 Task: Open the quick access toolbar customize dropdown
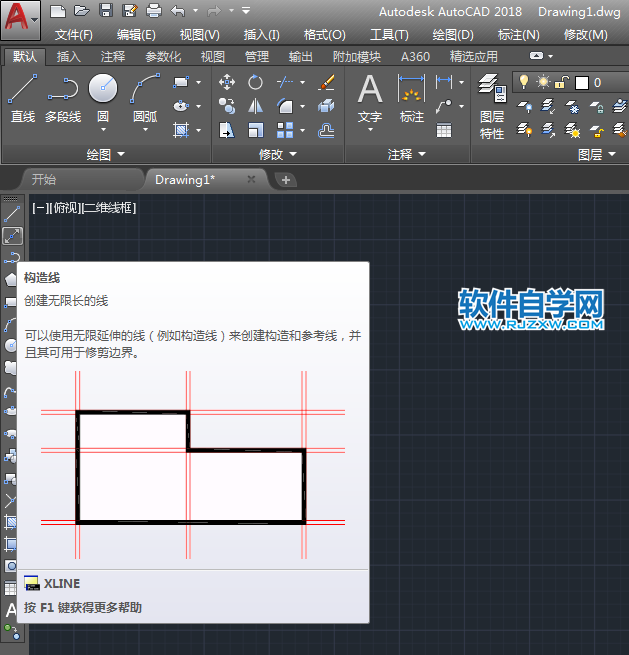(x=246, y=10)
